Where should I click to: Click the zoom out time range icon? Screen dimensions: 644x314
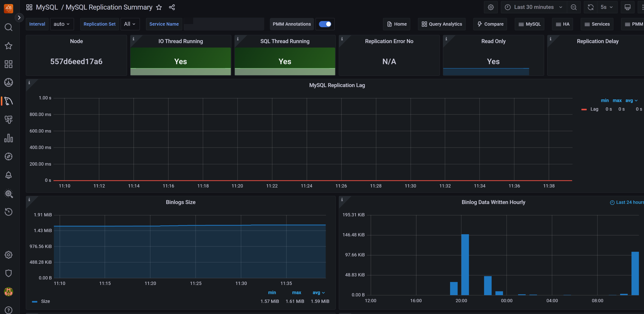coord(574,7)
